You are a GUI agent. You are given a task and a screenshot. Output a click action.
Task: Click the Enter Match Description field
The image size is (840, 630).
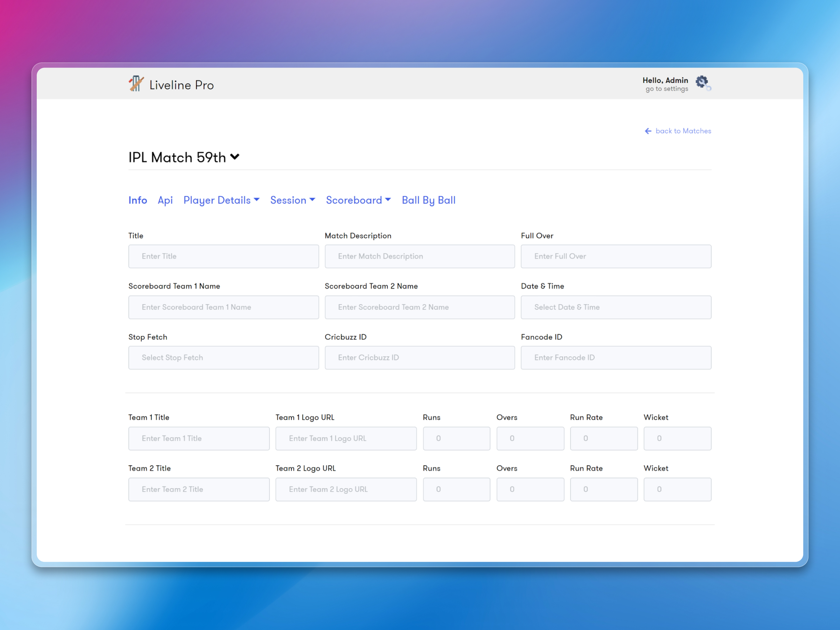pyautogui.click(x=419, y=256)
